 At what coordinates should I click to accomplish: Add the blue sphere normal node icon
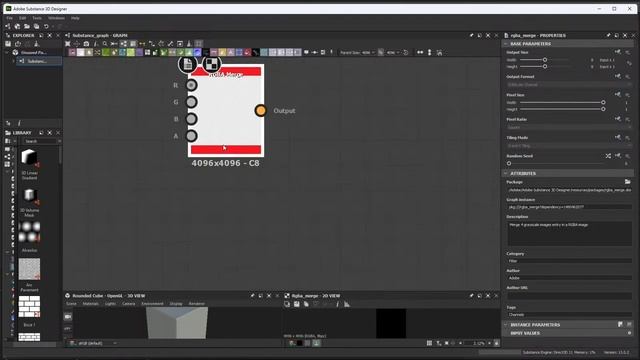pyautogui.click(x=197, y=52)
